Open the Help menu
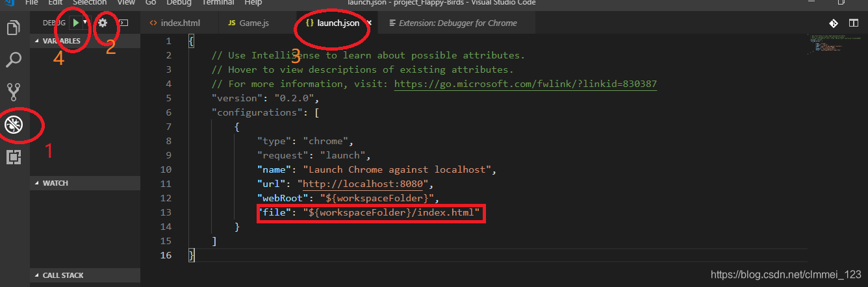868x287 pixels. [253, 3]
